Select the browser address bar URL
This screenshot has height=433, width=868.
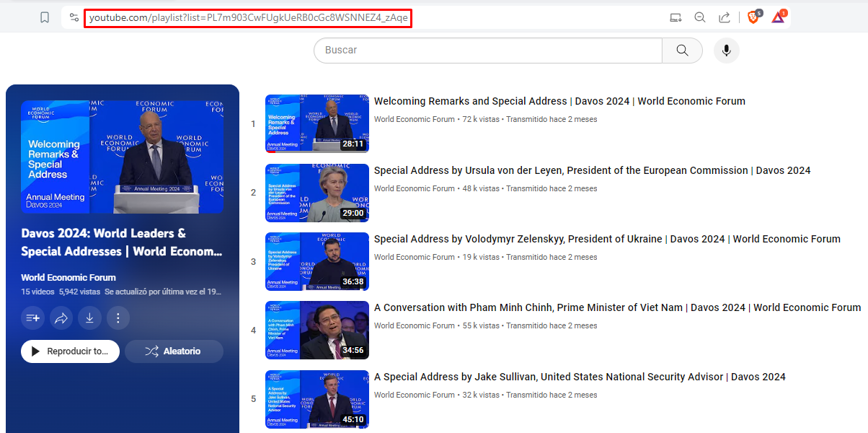tap(248, 18)
